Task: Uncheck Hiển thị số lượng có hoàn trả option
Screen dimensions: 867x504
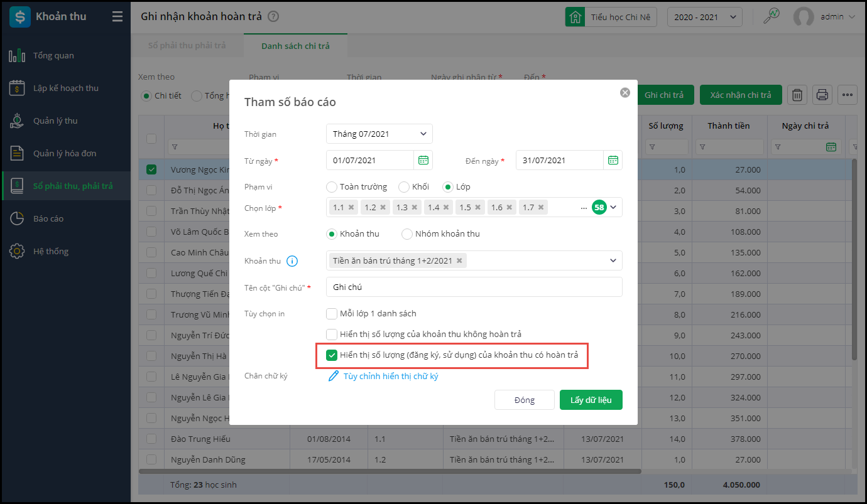Action: pos(332,356)
